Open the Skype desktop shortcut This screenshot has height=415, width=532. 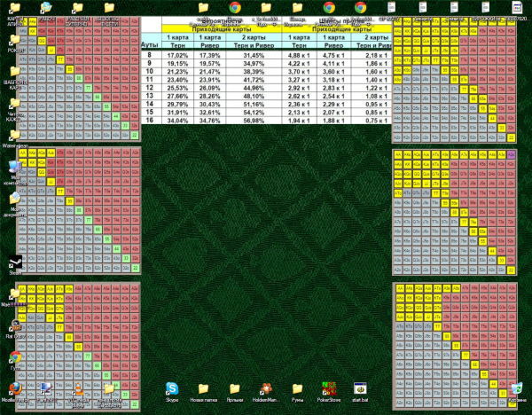pyautogui.click(x=172, y=388)
